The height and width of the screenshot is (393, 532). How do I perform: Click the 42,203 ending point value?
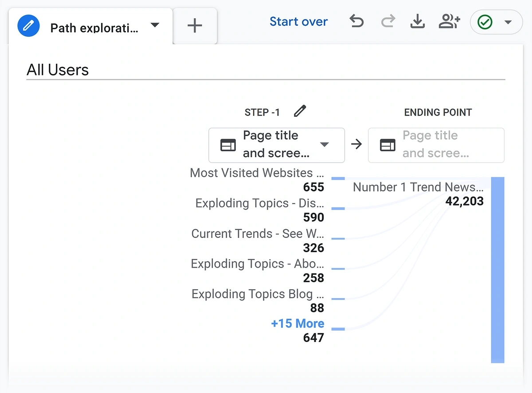tap(464, 201)
